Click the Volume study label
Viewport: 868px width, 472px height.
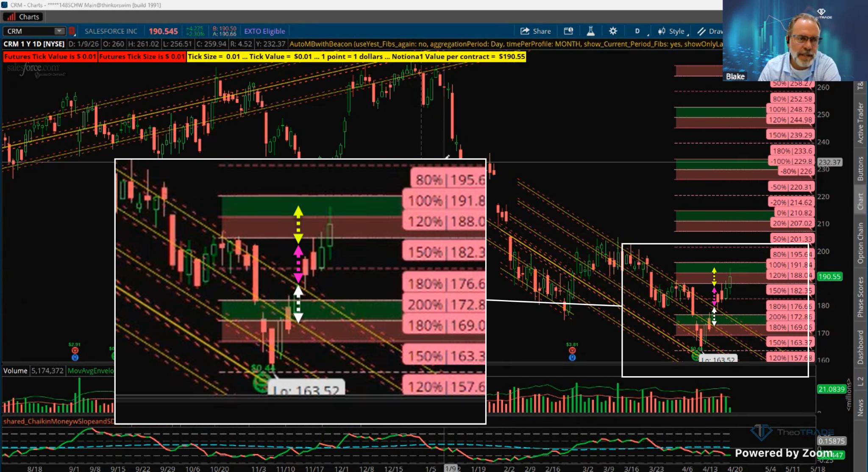tap(15, 371)
